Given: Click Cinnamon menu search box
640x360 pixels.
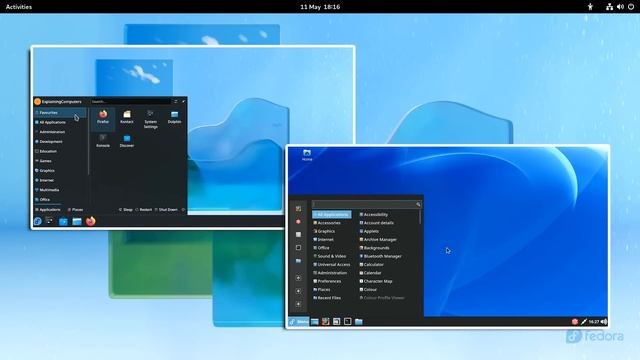Looking at the screenshot, I should (367, 204).
